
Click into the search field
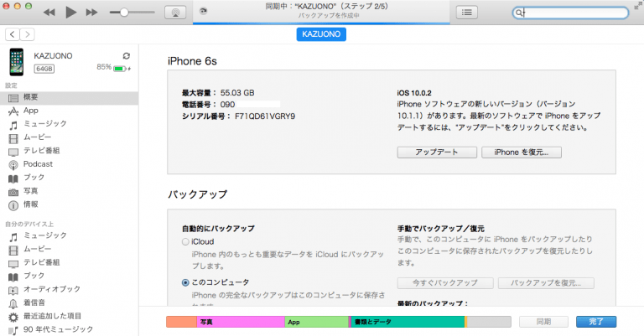(570, 13)
